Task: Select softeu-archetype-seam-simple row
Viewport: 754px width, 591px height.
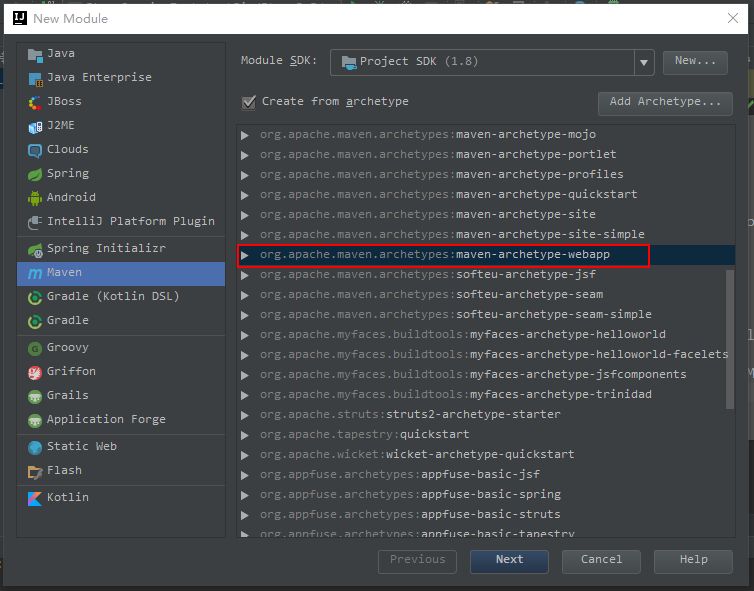Action: pos(486,314)
